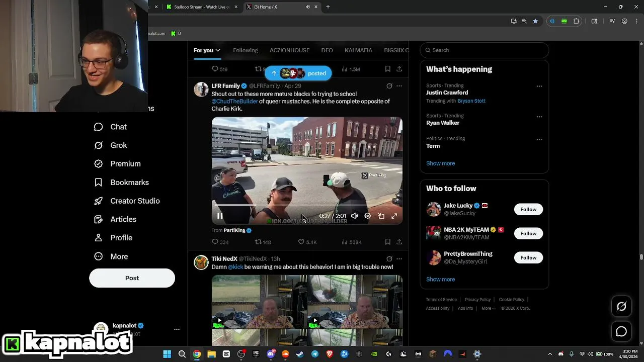
Task: Open the Tiki NedX post's more options
Action: click(x=399, y=259)
